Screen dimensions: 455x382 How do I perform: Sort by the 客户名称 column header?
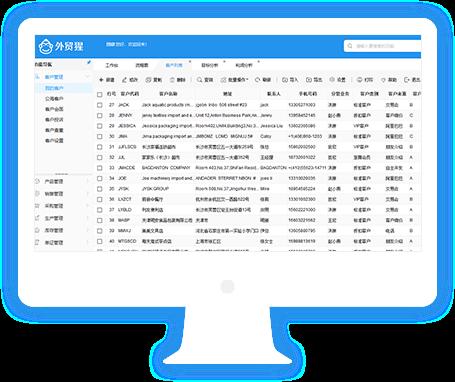point(168,94)
